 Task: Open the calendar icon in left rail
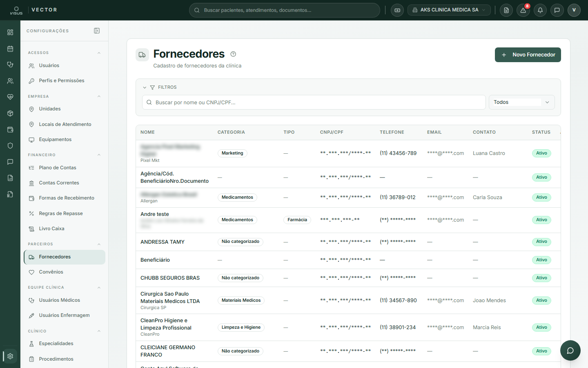[x=10, y=49]
